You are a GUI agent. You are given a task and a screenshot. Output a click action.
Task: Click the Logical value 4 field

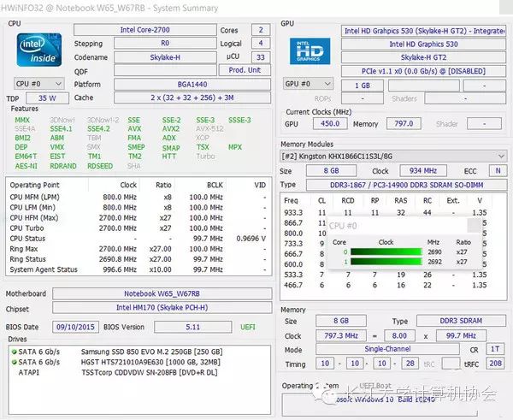click(x=261, y=43)
